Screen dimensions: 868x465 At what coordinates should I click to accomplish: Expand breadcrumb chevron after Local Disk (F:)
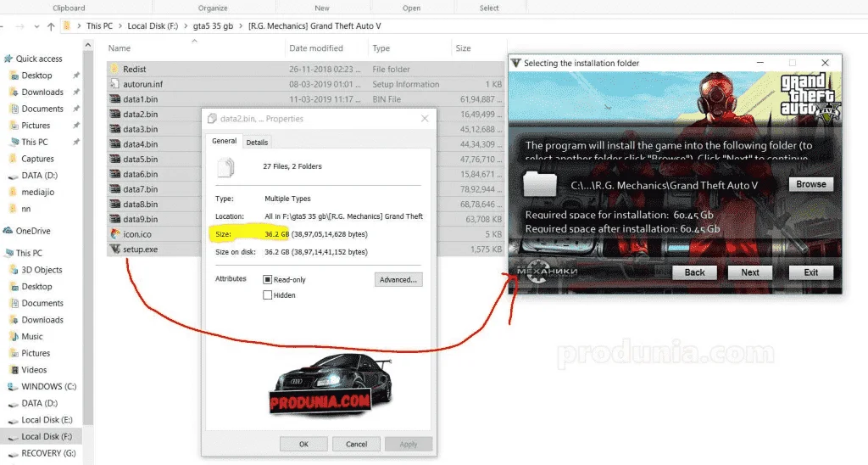[186, 26]
